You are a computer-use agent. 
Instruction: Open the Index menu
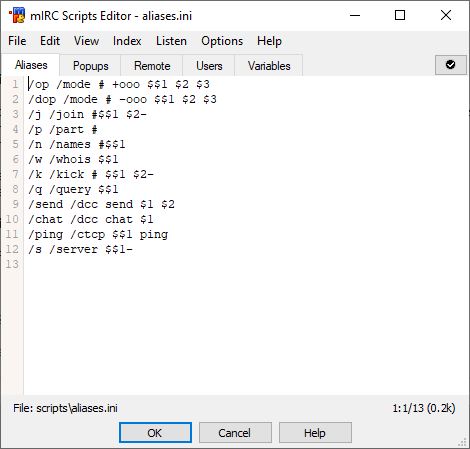127,41
